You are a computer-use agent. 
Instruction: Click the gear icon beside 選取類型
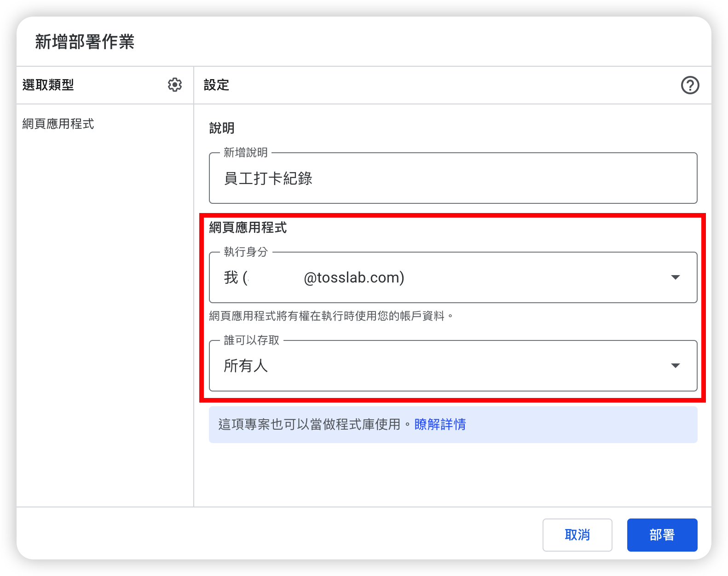point(175,85)
